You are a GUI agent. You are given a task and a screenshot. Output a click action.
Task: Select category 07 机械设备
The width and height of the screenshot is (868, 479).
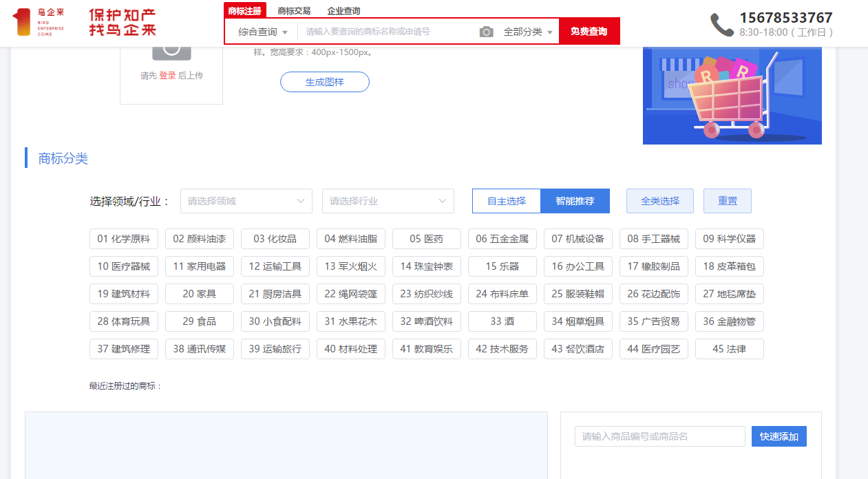coord(578,239)
